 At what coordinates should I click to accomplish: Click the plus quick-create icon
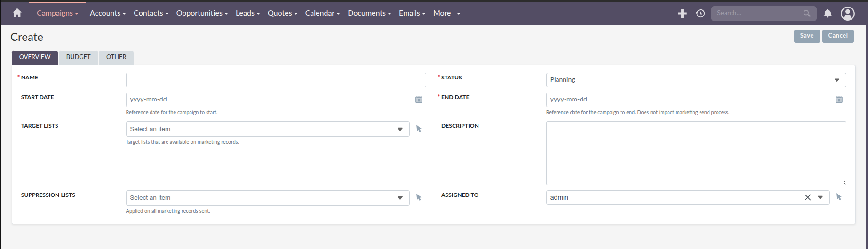(x=682, y=14)
